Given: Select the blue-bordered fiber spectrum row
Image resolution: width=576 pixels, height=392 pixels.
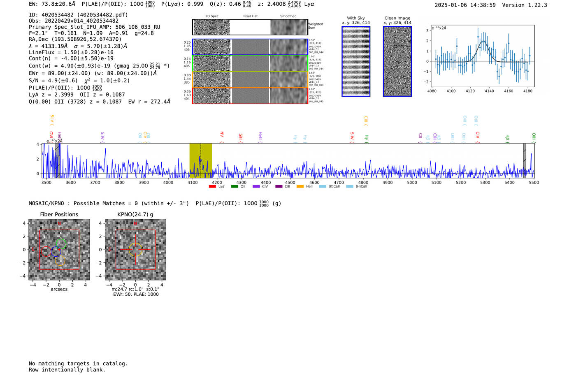Looking at the screenshot, I should [250, 47].
